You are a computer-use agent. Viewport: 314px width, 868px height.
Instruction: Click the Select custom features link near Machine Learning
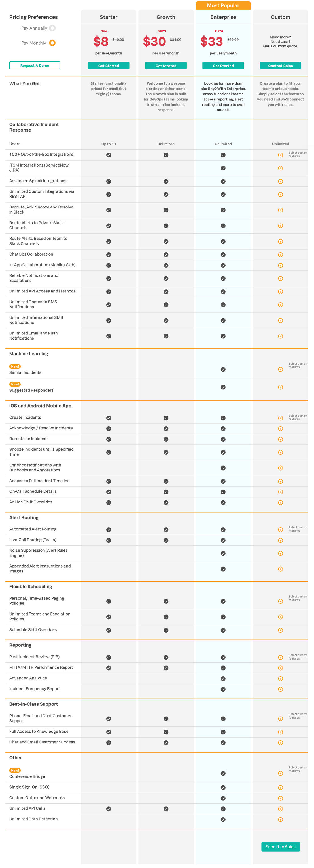(x=298, y=365)
